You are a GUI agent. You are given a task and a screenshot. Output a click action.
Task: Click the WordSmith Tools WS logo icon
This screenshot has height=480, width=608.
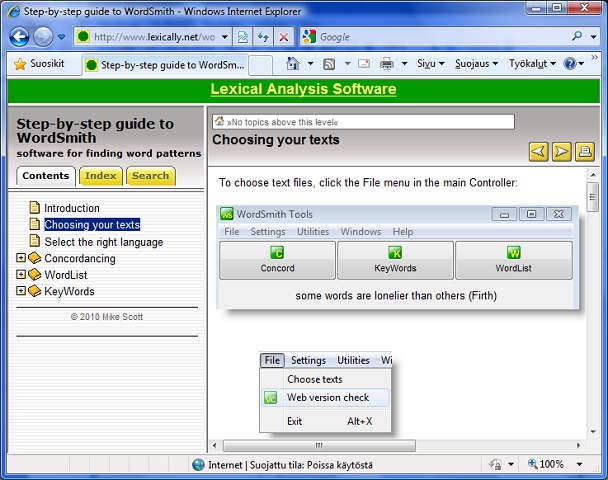click(226, 214)
